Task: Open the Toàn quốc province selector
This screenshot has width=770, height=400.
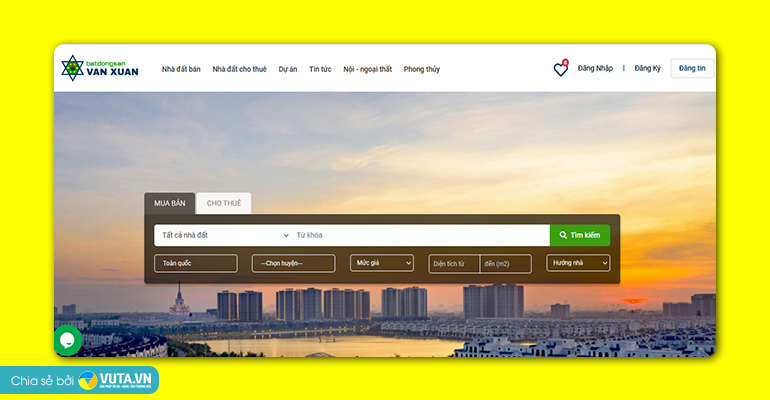Action: 195,263
